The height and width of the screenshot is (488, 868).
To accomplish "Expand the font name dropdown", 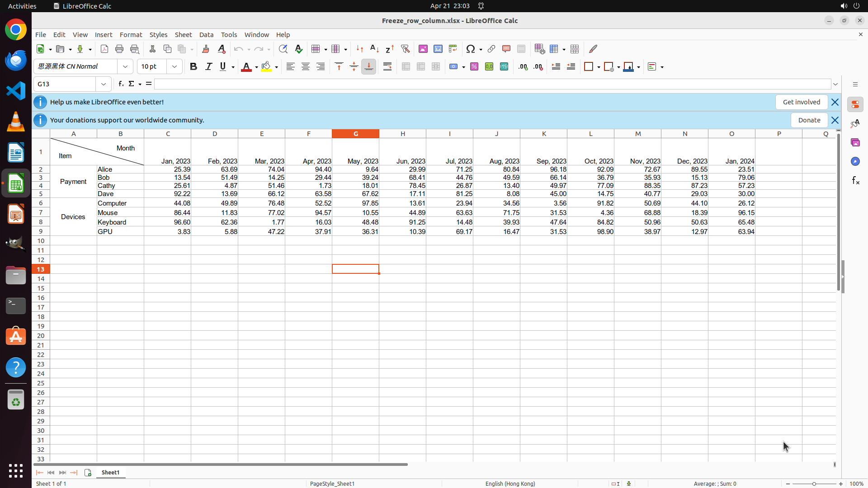I will [125, 66].
